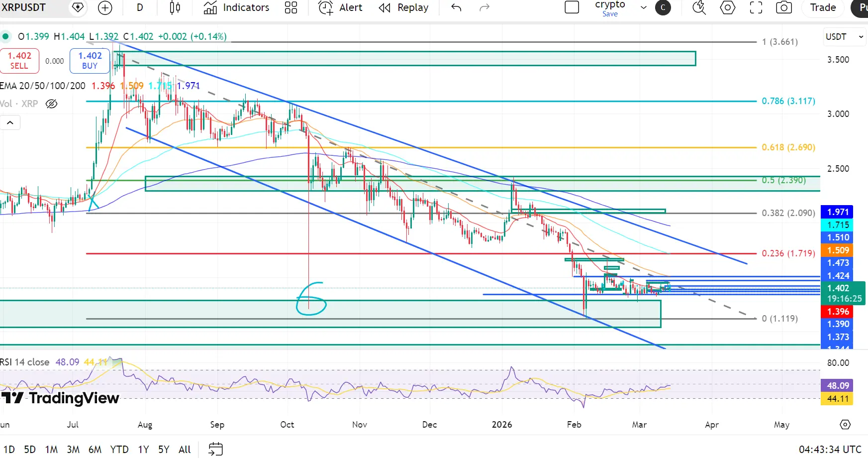Add a symbol with the plus circle icon

(105, 7)
